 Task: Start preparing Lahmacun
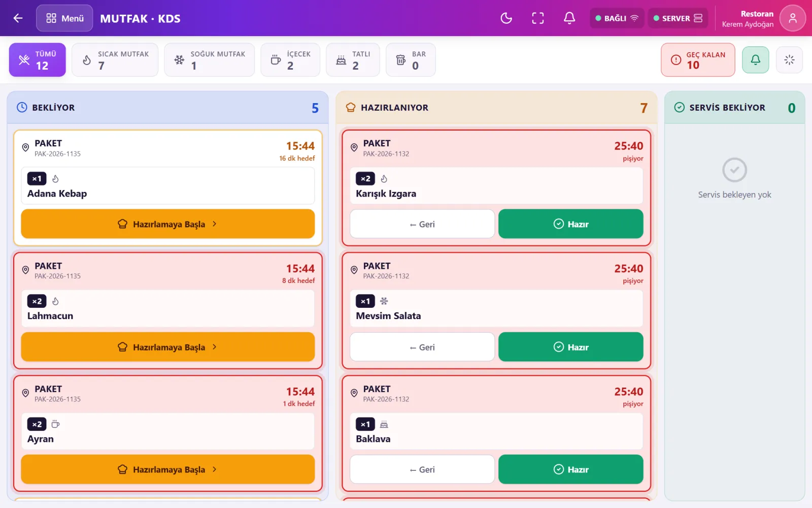[x=168, y=347]
